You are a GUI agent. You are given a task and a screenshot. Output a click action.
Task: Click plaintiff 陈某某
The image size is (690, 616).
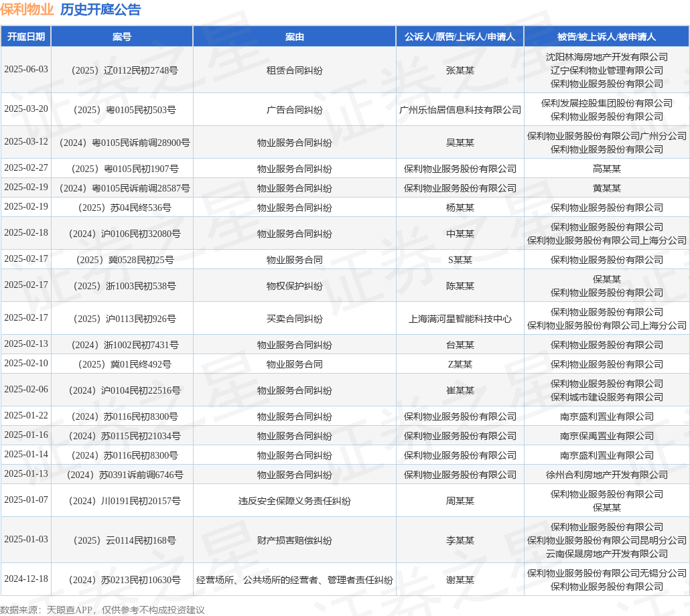pyautogui.click(x=460, y=286)
